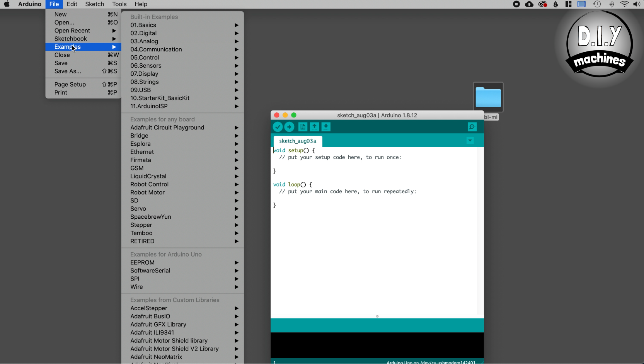Expand the 11.ArduinoISP examples

[x=183, y=106]
